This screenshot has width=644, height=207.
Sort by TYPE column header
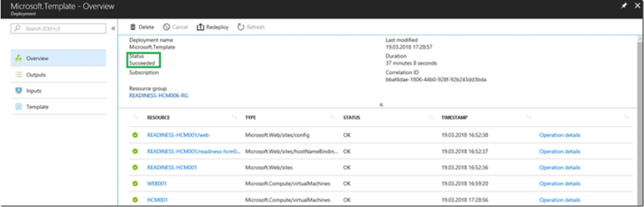(x=250, y=118)
